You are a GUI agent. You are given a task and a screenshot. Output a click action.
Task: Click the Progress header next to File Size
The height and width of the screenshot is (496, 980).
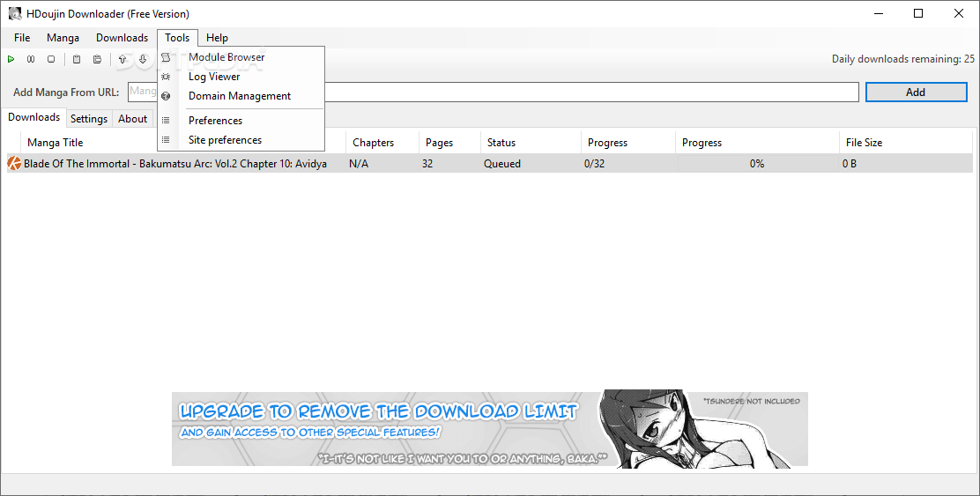point(757,143)
